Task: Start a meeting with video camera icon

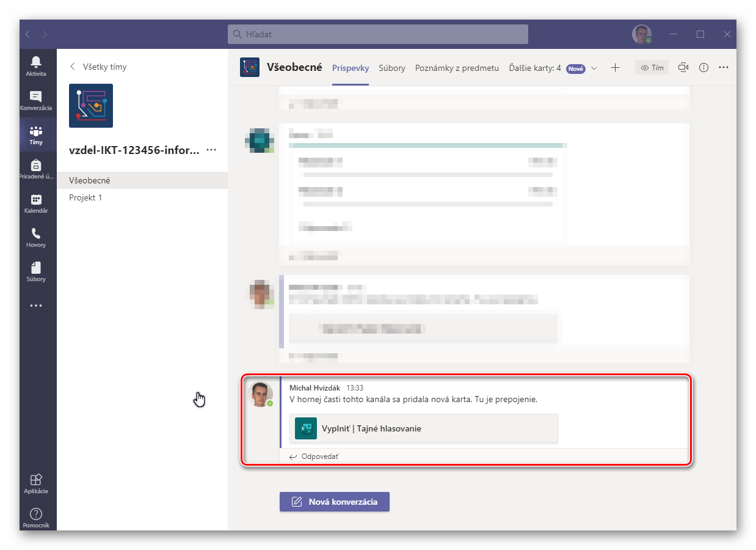Action: tap(683, 68)
